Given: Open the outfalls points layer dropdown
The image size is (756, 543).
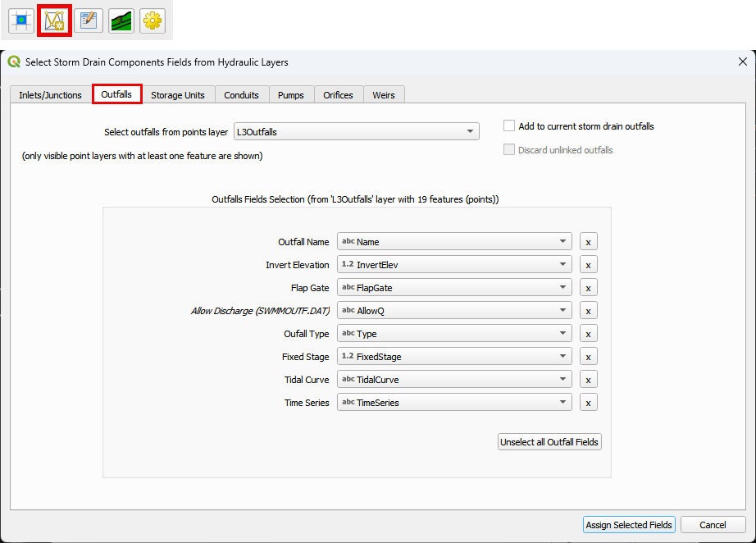Looking at the screenshot, I should [x=355, y=131].
